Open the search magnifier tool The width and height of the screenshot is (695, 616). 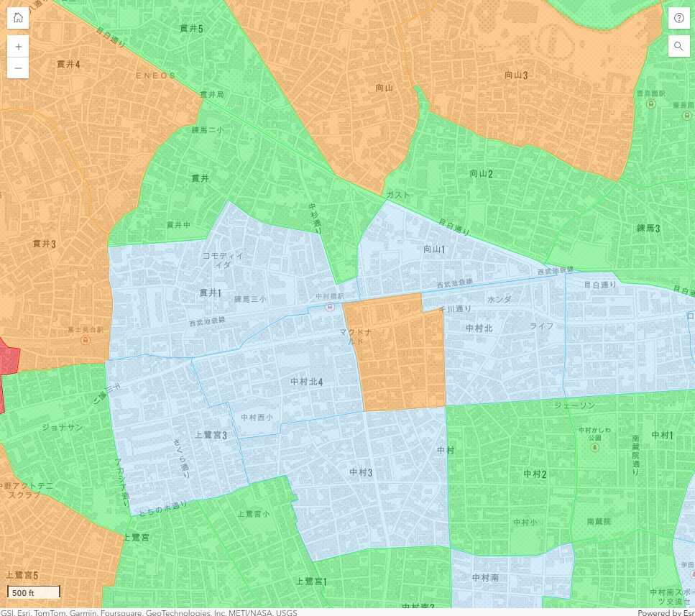point(678,46)
